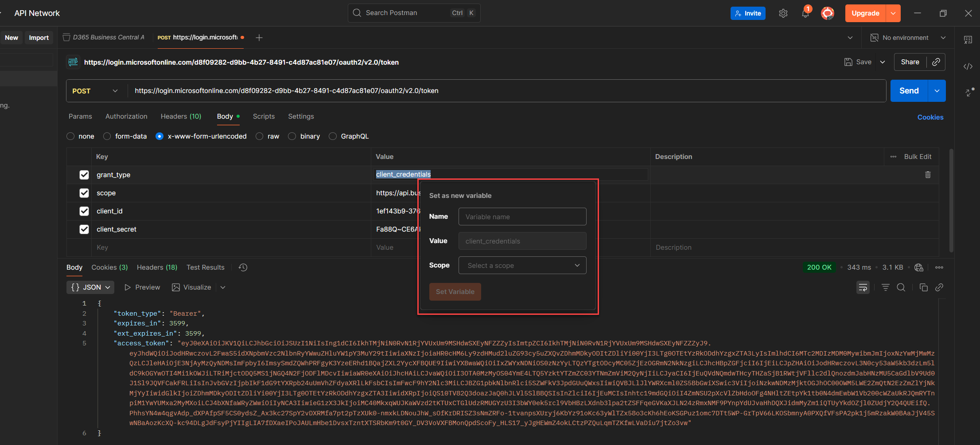Viewport: 980px width, 445px height.
Task: Open Postman settings gear icon
Action: point(783,13)
